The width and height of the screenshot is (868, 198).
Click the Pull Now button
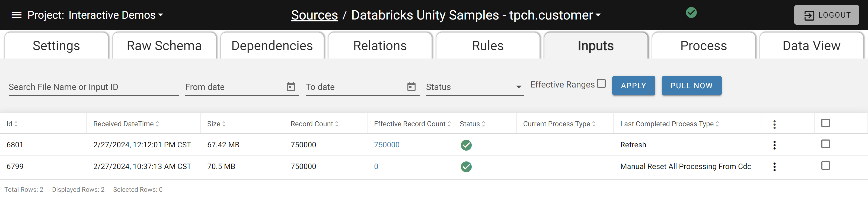pyautogui.click(x=691, y=86)
